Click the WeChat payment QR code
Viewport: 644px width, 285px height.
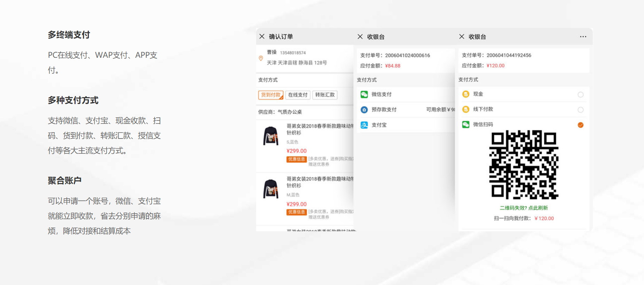coord(524,165)
